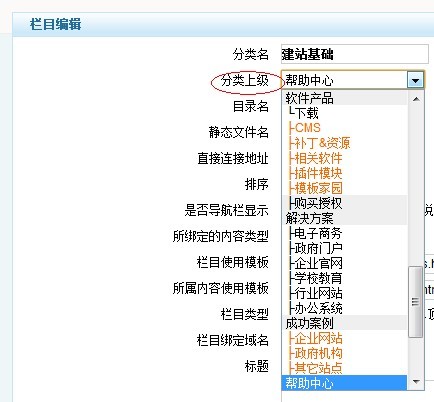Choose the 下载 option
The width and height of the screenshot is (434, 402).
(345, 113)
